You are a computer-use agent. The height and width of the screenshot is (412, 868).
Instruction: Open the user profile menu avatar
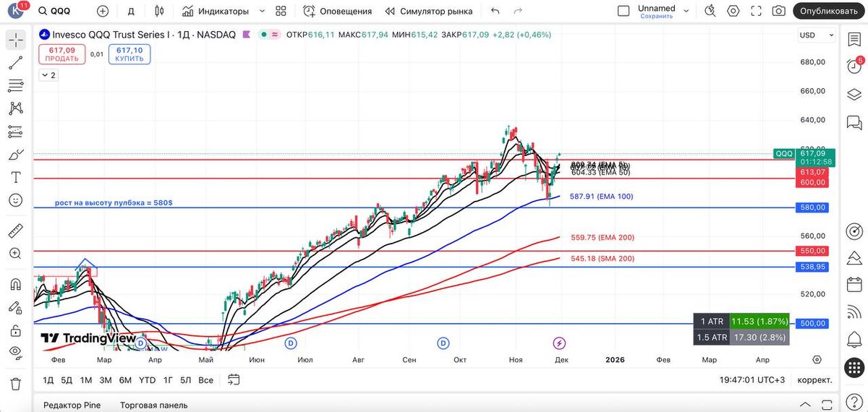point(16,11)
